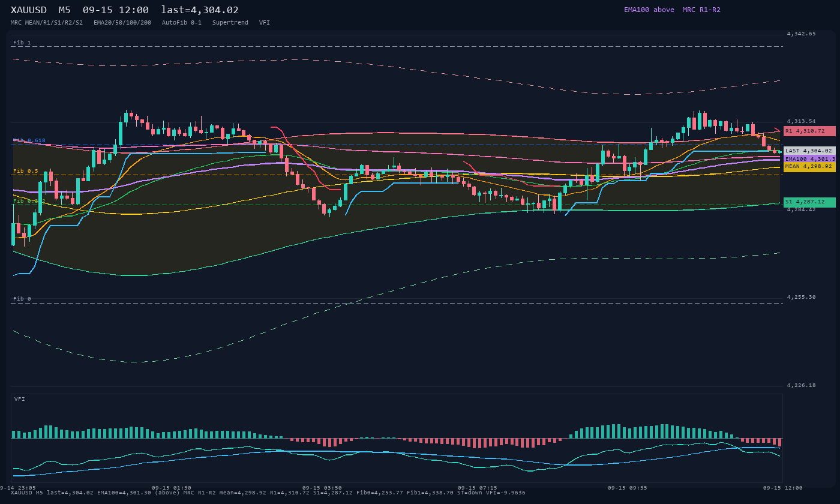The image size is (840, 504).
Task: Click the 09-14 23:05 time axis label
Action: pyautogui.click(x=17, y=488)
